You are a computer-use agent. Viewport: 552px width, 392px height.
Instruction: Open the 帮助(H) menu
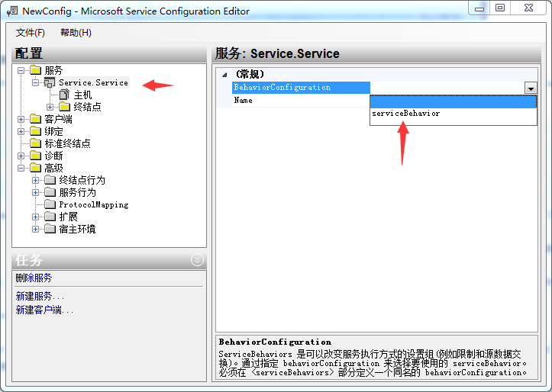coord(76,33)
